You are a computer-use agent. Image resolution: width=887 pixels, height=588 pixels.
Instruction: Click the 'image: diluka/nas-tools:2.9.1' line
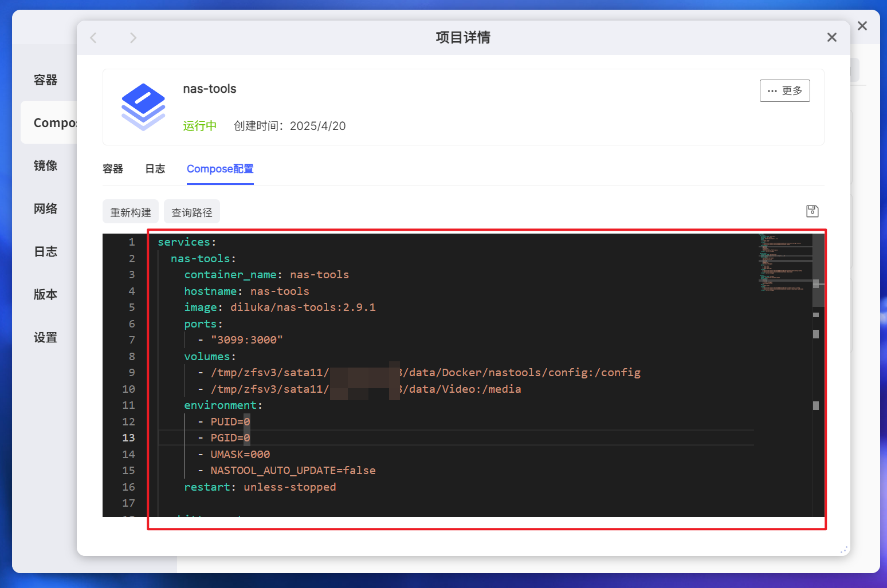coord(280,307)
